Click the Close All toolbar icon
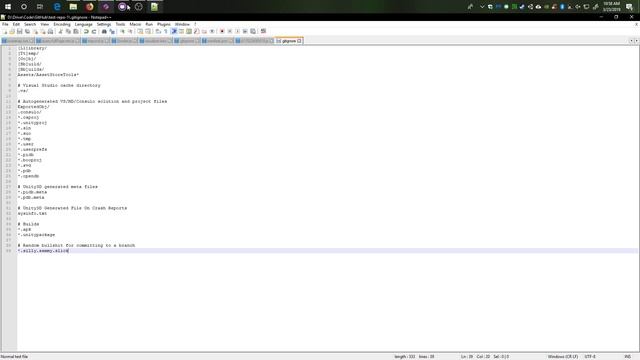This screenshot has width=640, height=360. [x=43, y=31]
